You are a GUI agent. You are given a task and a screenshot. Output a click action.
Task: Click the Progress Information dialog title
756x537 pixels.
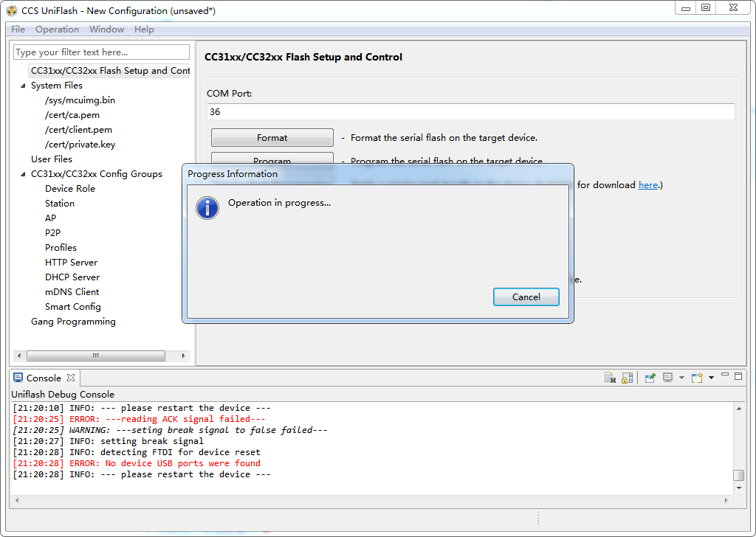tap(233, 174)
